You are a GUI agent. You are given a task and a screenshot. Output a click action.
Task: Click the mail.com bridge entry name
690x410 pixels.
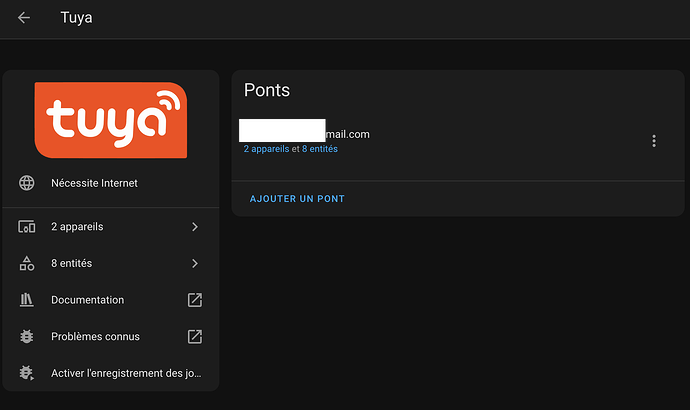click(x=305, y=134)
